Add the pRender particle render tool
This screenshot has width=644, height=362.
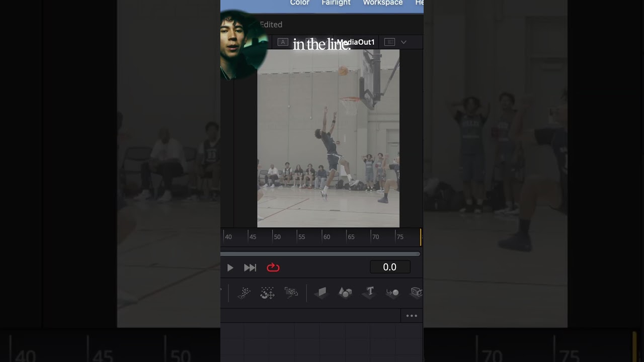[x=291, y=293]
